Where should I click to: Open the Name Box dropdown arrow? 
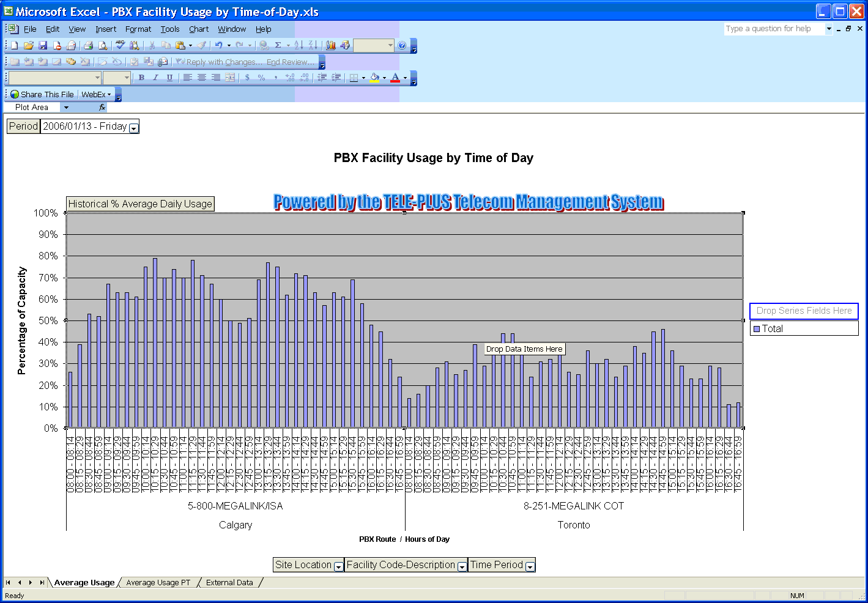(x=66, y=107)
